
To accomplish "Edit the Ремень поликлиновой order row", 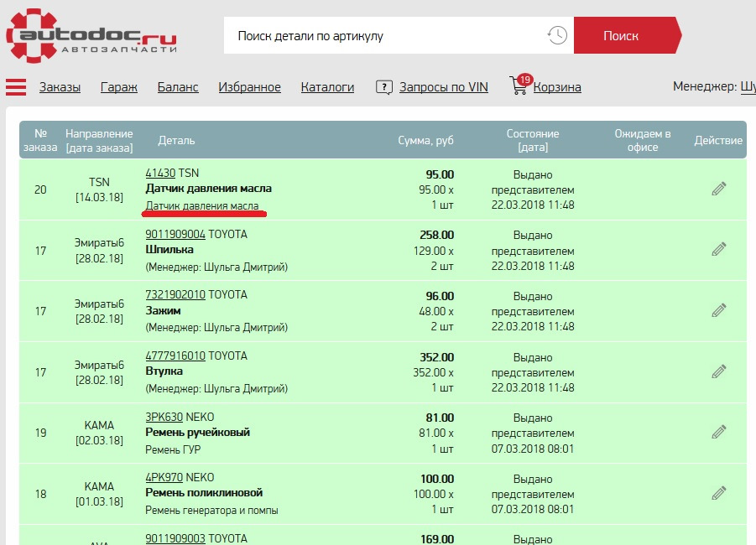I will click(718, 494).
